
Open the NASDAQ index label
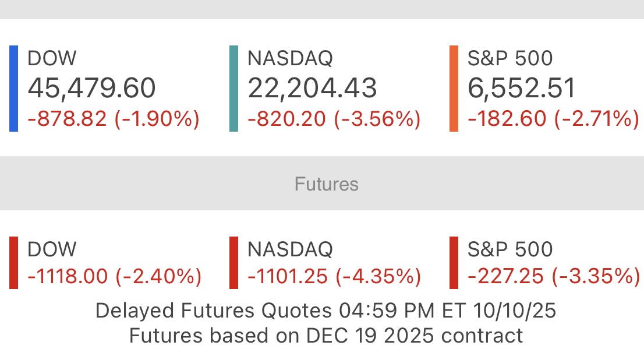[x=290, y=58]
